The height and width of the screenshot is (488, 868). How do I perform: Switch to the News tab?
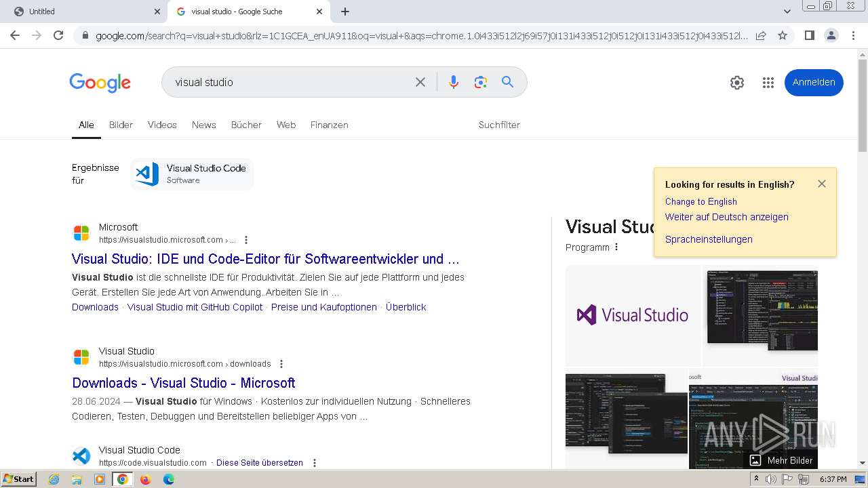203,125
